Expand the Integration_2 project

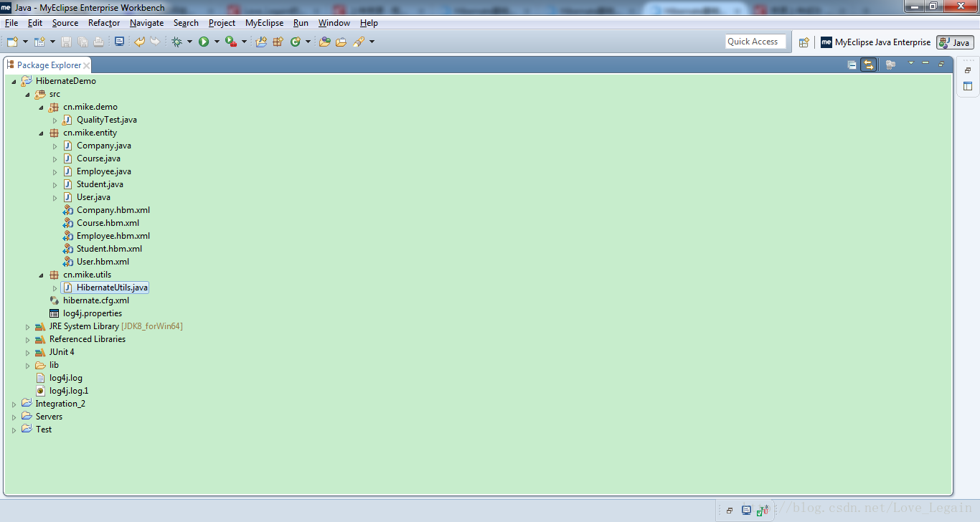click(x=14, y=404)
